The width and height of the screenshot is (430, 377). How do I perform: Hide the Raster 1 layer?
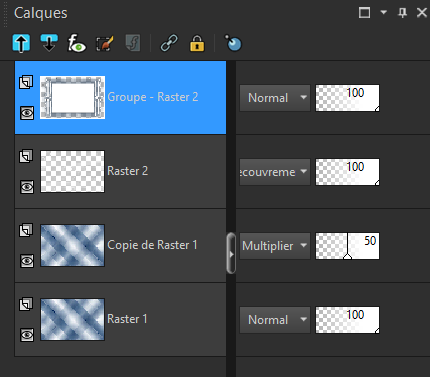click(27, 335)
